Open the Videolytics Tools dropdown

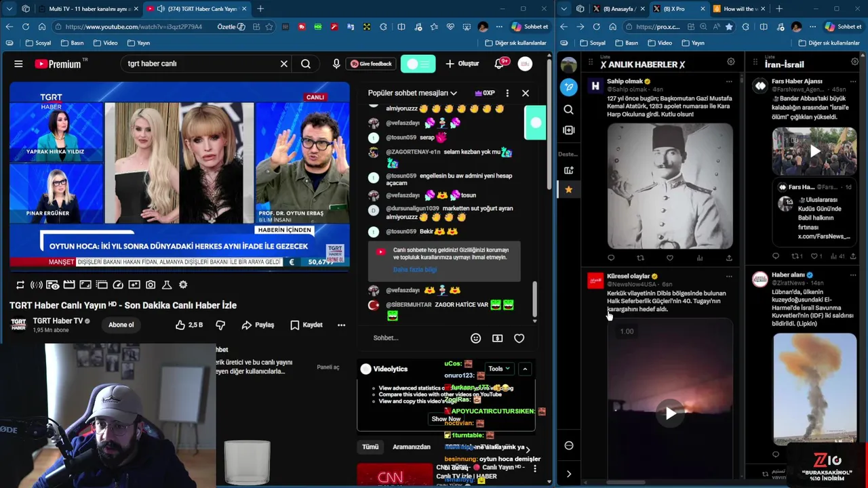pyautogui.click(x=499, y=369)
